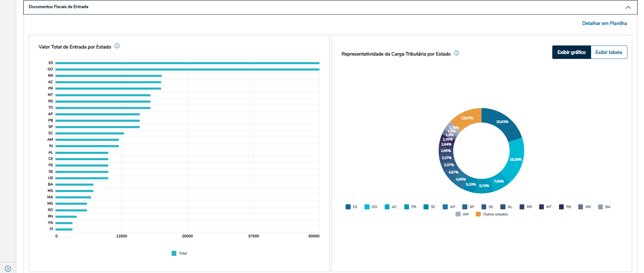Click the ES bar in the bar chart

pos(187,63)
